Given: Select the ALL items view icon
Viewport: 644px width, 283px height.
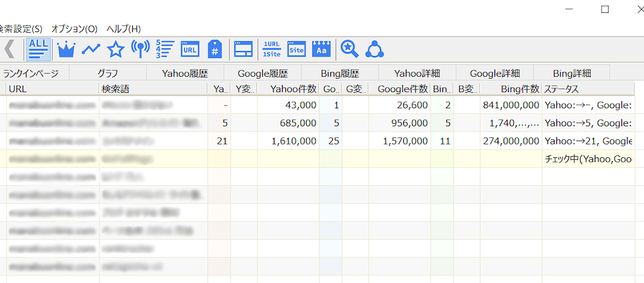Looking at the screenshot, I should point(39,50).
